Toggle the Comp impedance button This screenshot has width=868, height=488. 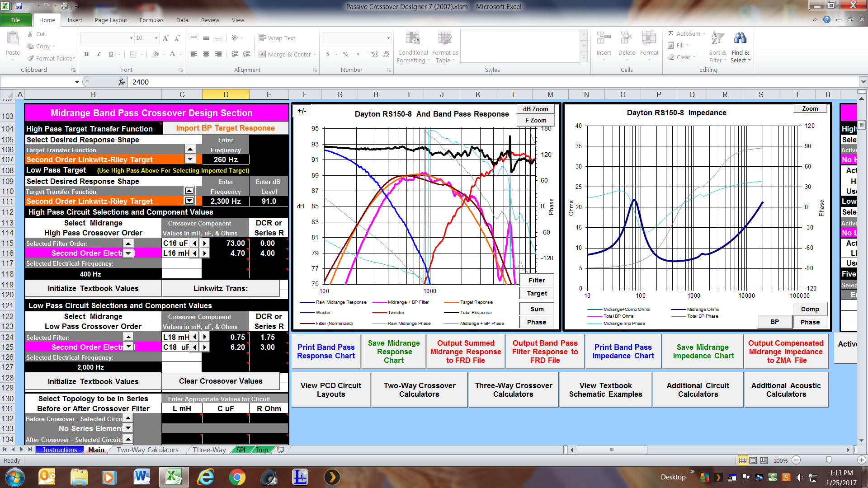810,309
